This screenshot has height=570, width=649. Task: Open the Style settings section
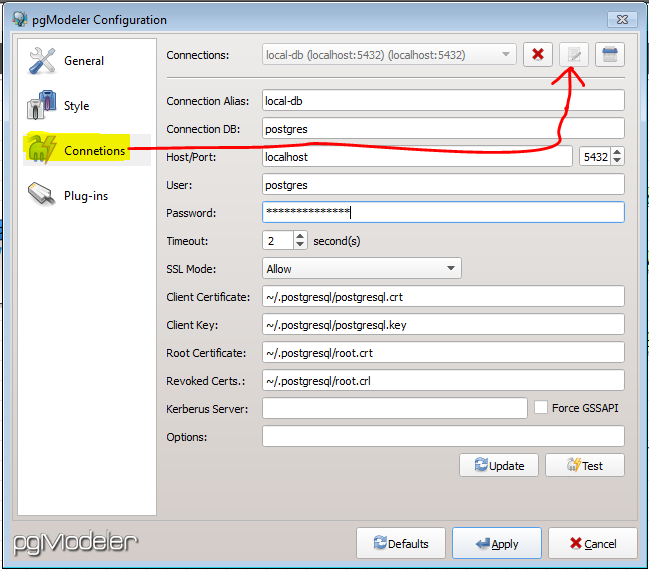tap(87, 106)
